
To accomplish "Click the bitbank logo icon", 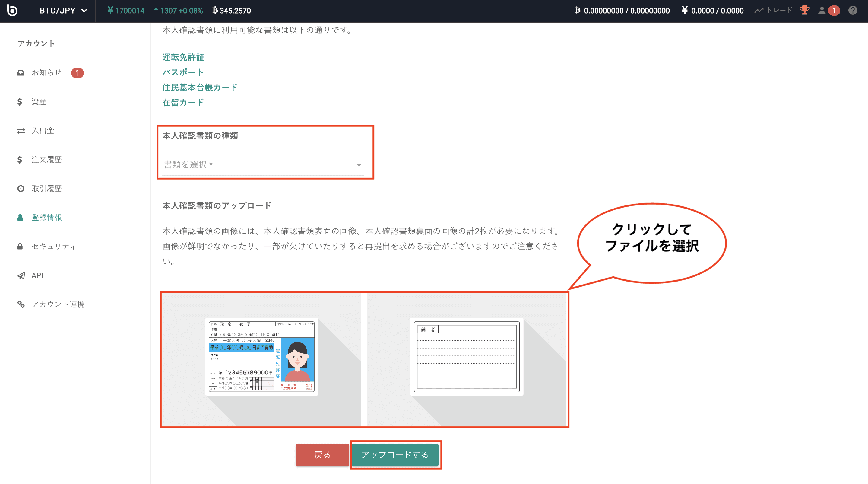I will click(12, 11).
